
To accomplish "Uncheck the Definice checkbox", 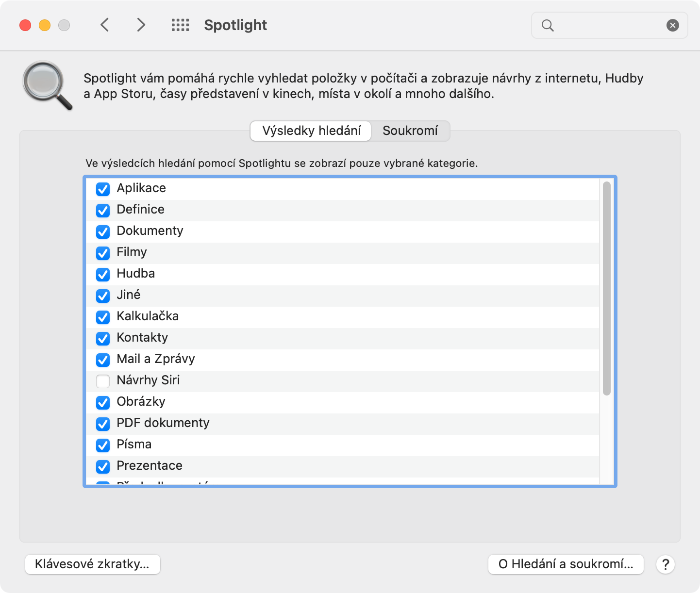I will click(103, 210).
